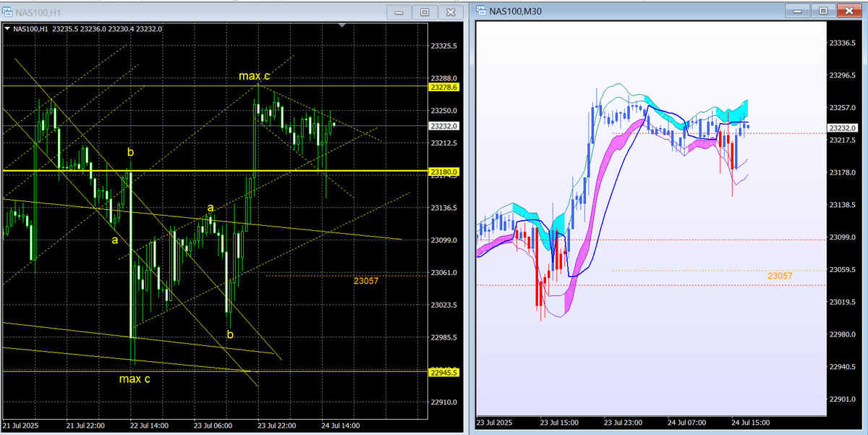The width and height of the screenshot is (868, 435).
Task: Click the small arrow before the NAS100,H1 OHLC text
Action: point(7,29)
